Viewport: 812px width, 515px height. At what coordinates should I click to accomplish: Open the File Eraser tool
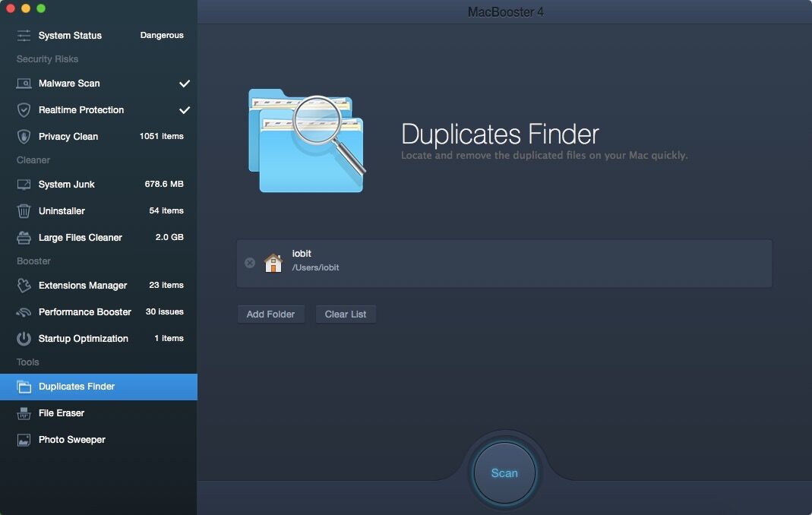99,413
